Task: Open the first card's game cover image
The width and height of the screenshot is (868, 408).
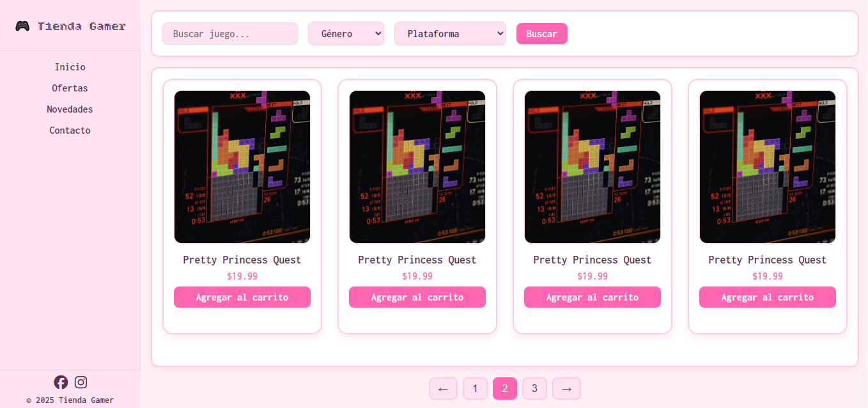Action: pyautogui.click(x=242, y=167)
